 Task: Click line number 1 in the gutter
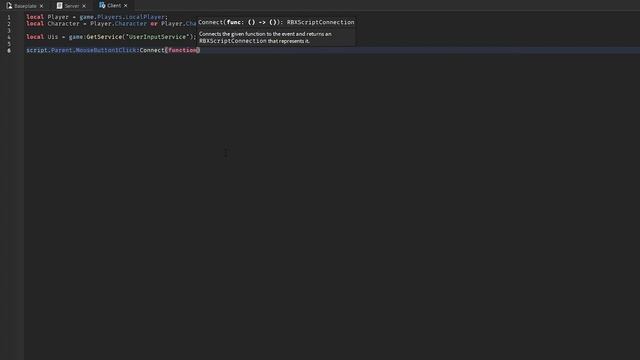9,17
